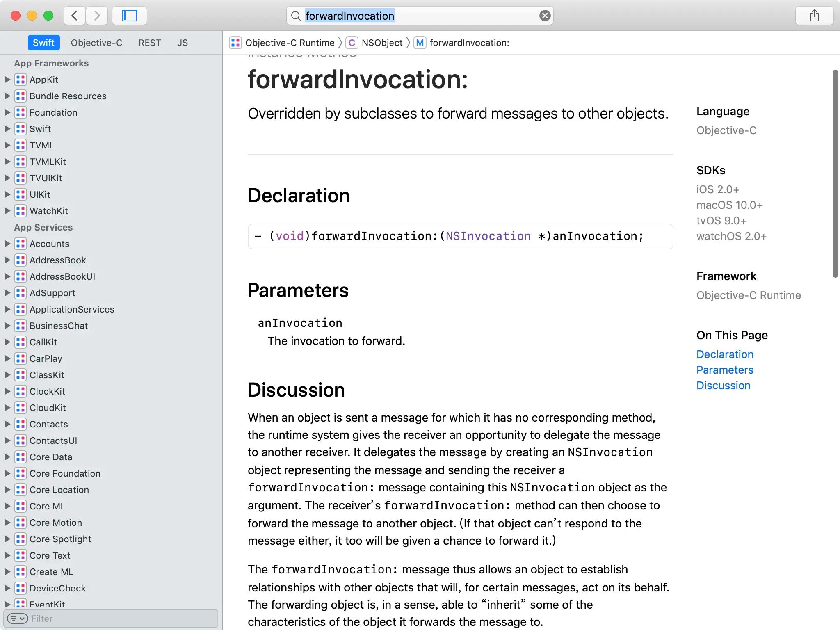Click the forward navigation arrow
840x630 pixels.
tap(97, 16)
